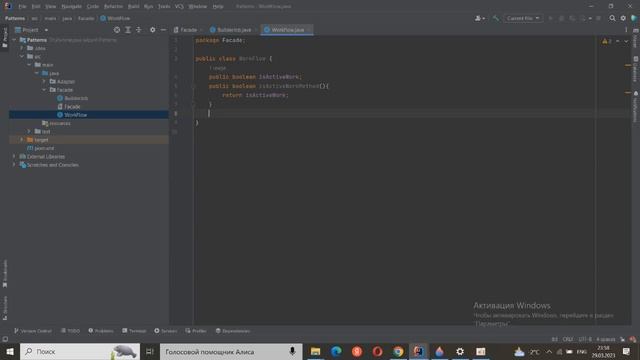Collapse the Patterns root node
The image size is (640, 360).
tap(14, 40)
